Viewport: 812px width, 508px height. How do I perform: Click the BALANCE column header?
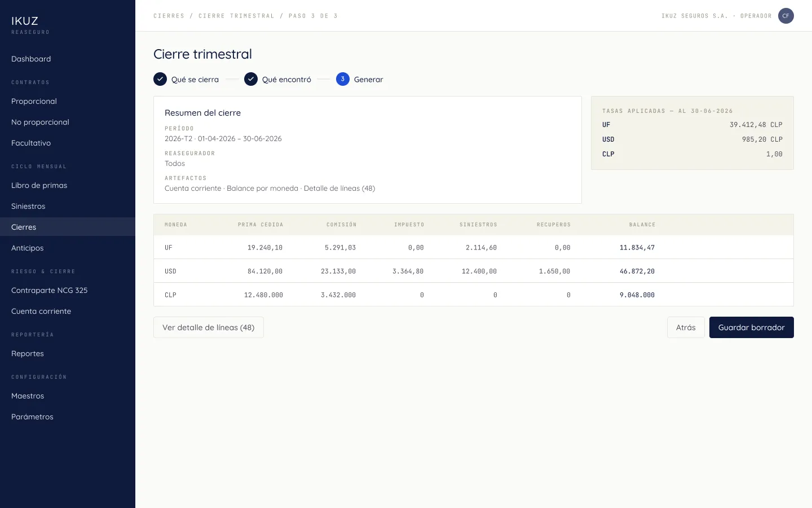click(x=642, y=225)
